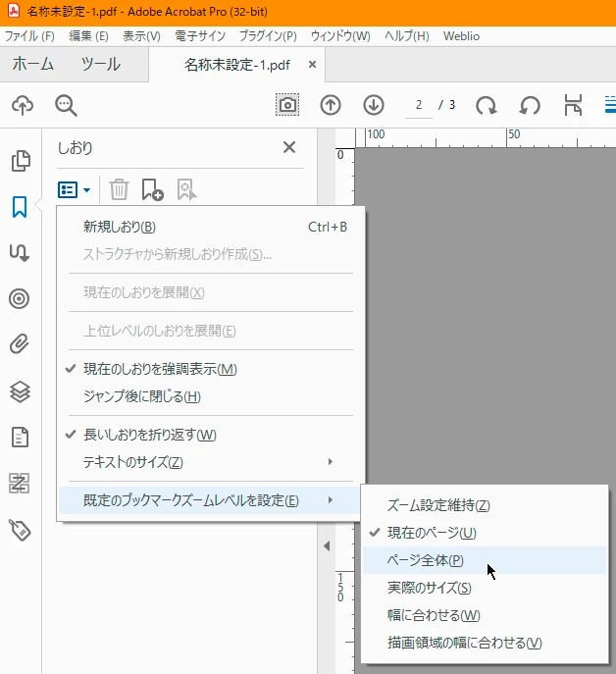Open the content panel document icon
The height and width of the screenshot is (674, 616).
(x=20, y=438)
